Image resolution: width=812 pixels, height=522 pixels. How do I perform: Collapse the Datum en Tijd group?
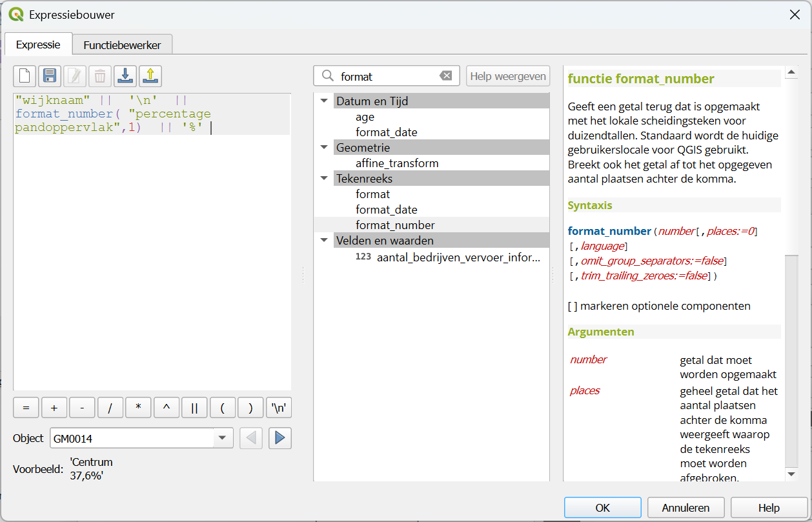pos(324,101)
